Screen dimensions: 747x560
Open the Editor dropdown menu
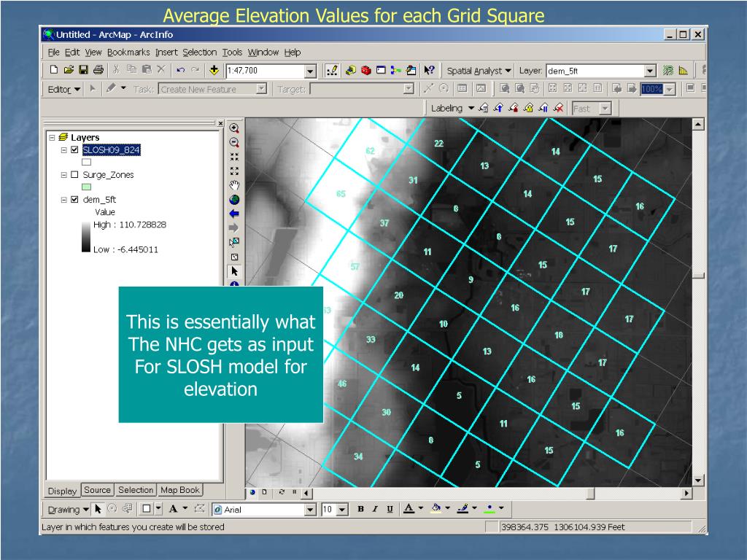tap(64, 89)
